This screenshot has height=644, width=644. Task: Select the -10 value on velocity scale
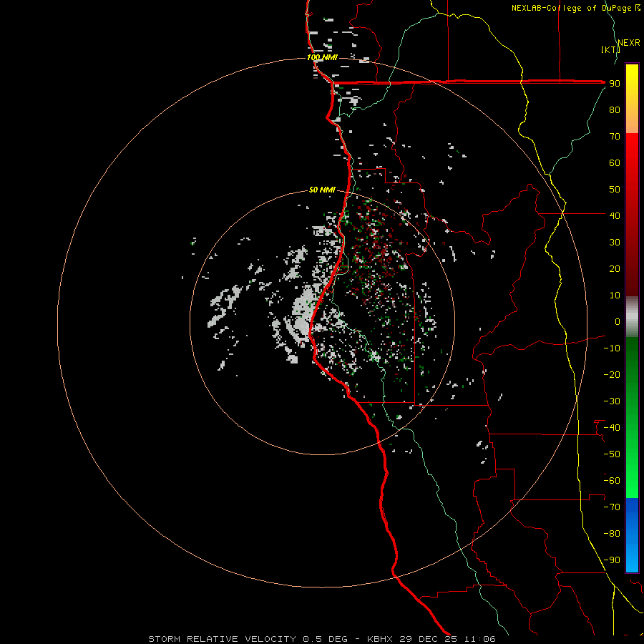[612, 348]
